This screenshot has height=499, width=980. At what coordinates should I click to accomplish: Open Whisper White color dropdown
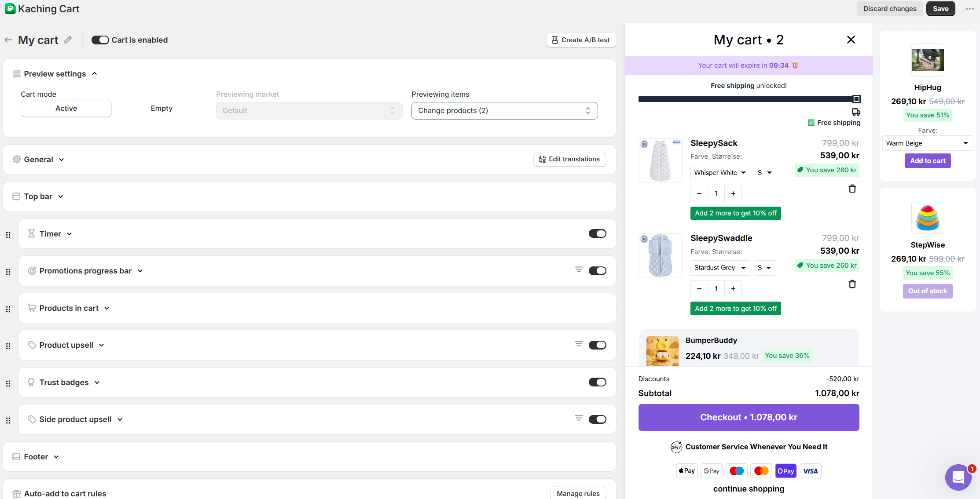coord(720,173)
